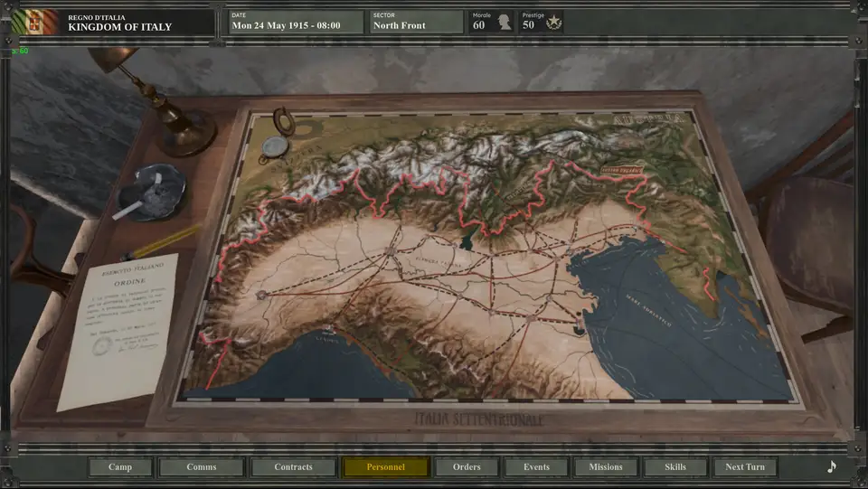Open the Comms panel
This screenshot has width=868, height=489.
(x=202, y=467)
